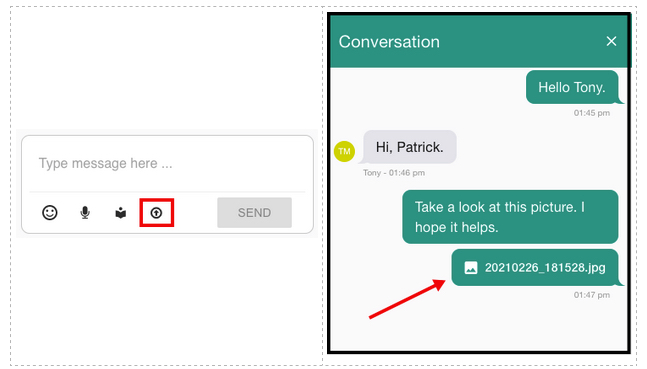The height and width of the screenshot is (369, 647).
Task: Select the 'Hello Tony.' message bubble
Action: 572,87
